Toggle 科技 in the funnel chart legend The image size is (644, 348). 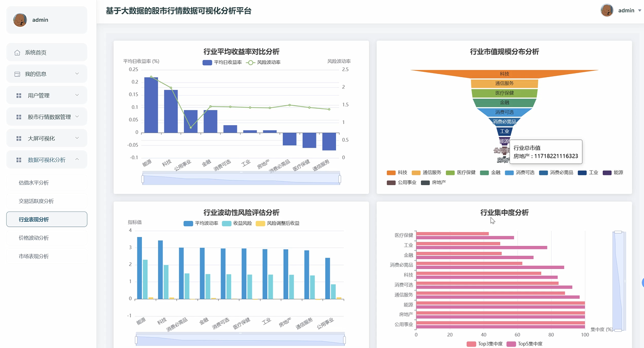[x=397, y=173]
